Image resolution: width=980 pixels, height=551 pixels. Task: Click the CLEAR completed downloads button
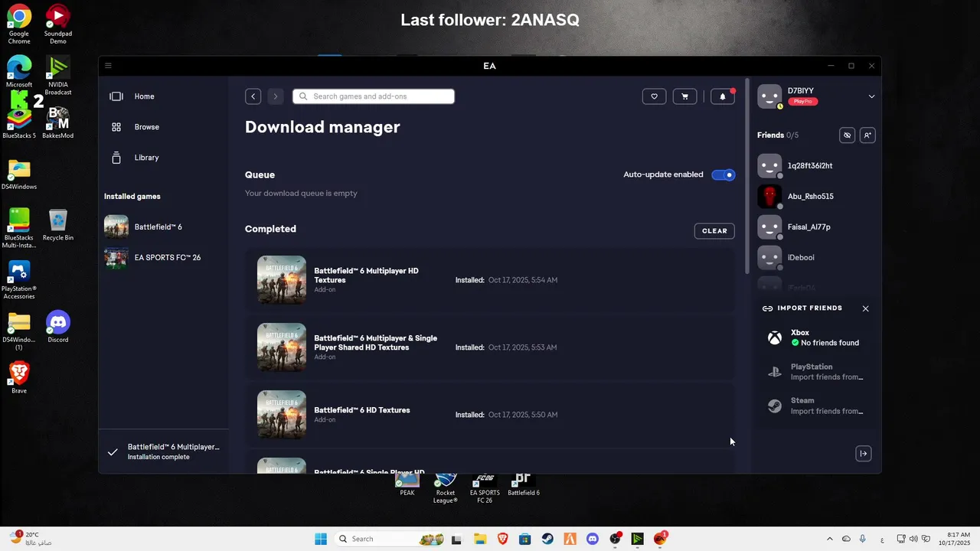point(714,231)
